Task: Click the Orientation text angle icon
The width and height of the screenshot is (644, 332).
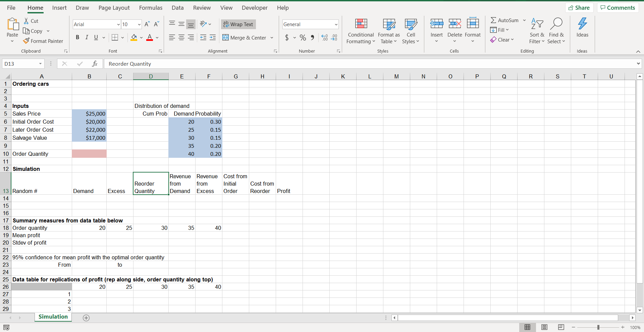Action: [203, 24]
